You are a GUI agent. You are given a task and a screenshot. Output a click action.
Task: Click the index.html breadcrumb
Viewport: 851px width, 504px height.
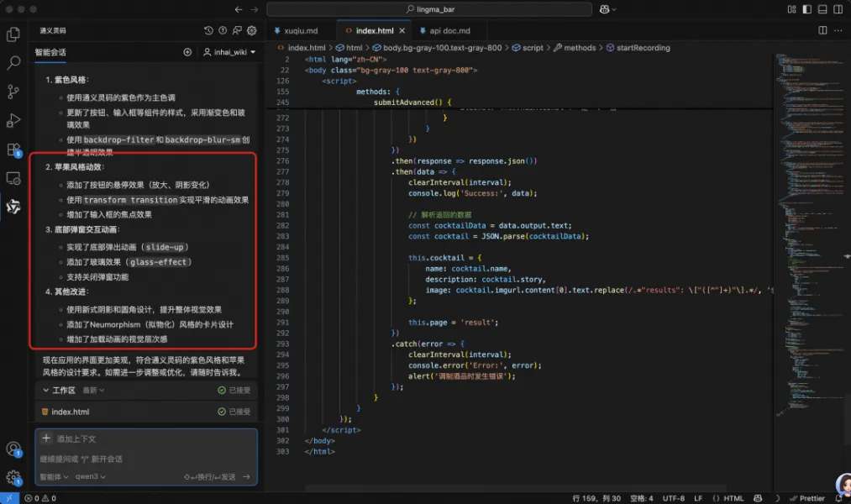coord(307,48)
